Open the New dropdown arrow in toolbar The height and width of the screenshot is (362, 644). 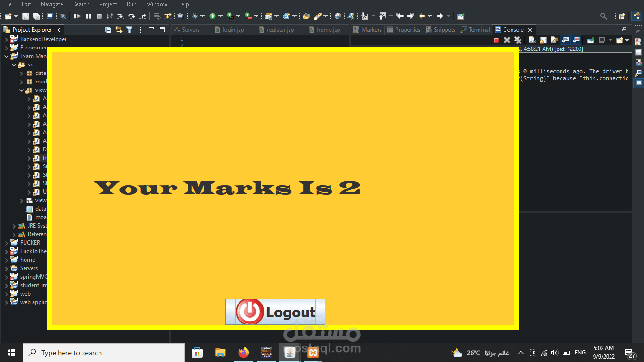click(x=16, y=16)
